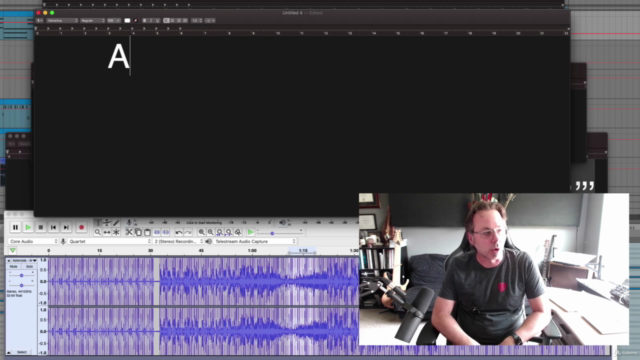
Task: Click the Zoom Toggle icon in Audacity
Action: pyautogui.click(x=238, y=232)
